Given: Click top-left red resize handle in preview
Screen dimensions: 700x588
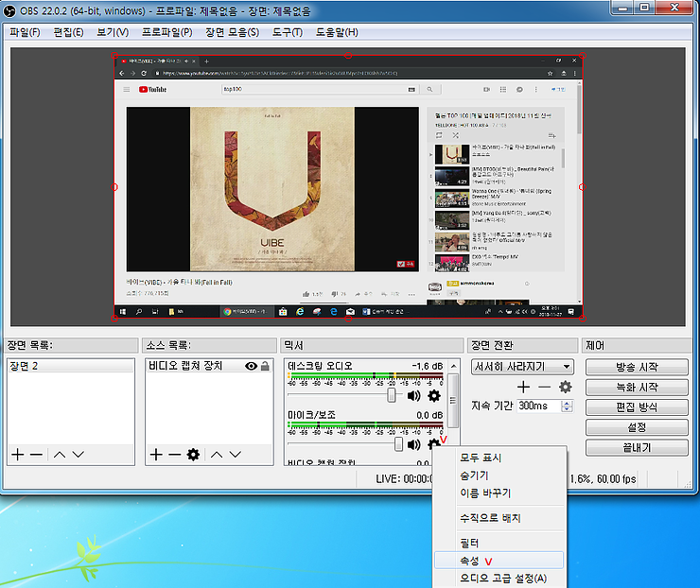Looking at the screenshot, I should click(x=114, y=56).
